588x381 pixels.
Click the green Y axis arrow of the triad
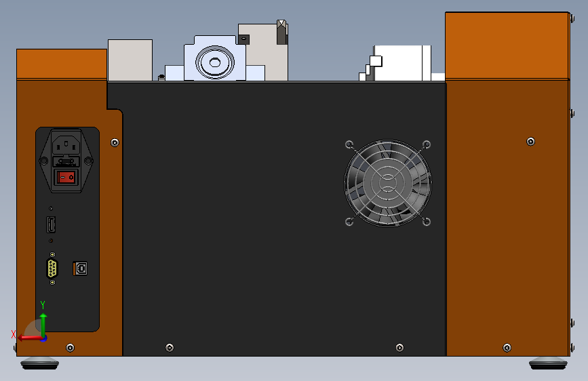43,323
